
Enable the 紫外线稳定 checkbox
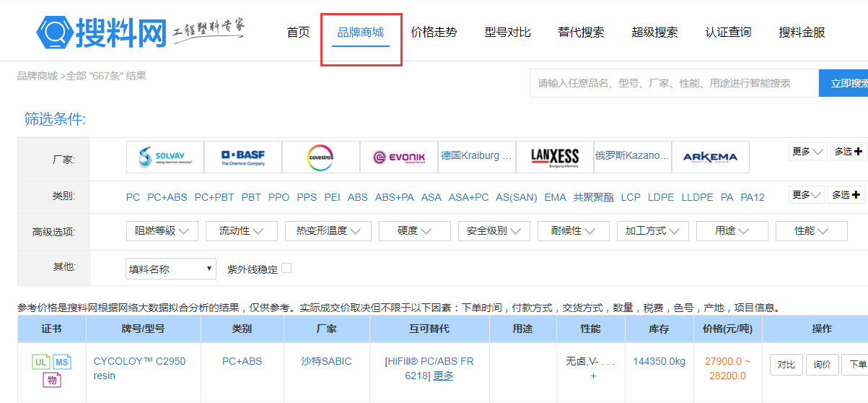[x=286, y=269]
